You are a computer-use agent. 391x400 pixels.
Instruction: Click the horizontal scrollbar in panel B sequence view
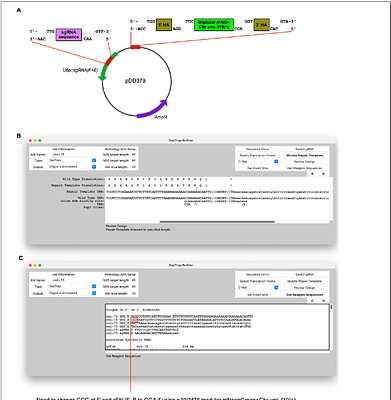tap(217, 221)
